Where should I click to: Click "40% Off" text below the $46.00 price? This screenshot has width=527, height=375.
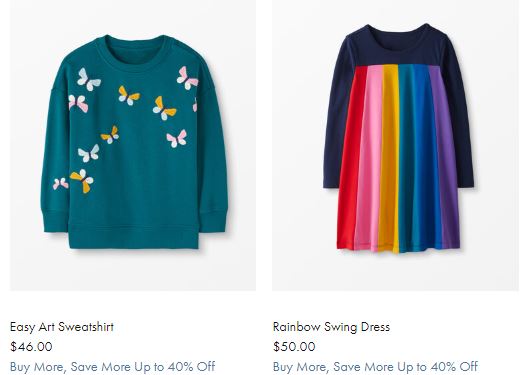pos(191,367)
